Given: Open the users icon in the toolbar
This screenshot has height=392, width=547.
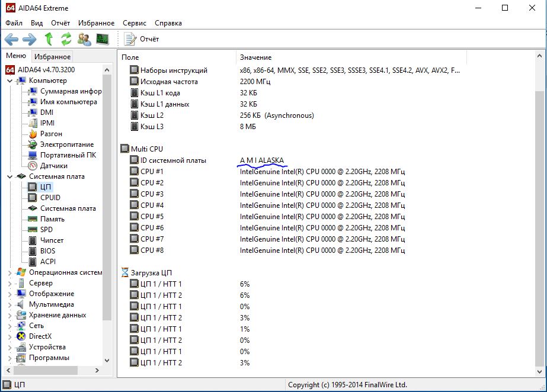Looking at the screenshot, I should pos(84,39).
